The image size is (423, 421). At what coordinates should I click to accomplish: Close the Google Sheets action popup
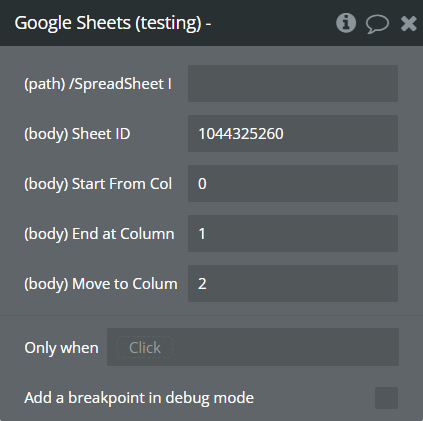(x=408, y=24)
